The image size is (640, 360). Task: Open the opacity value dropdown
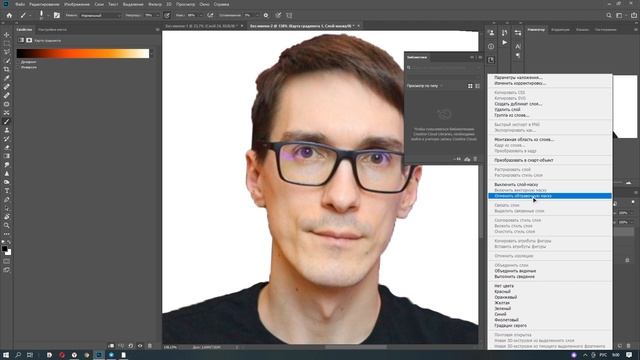click(157, 16)
